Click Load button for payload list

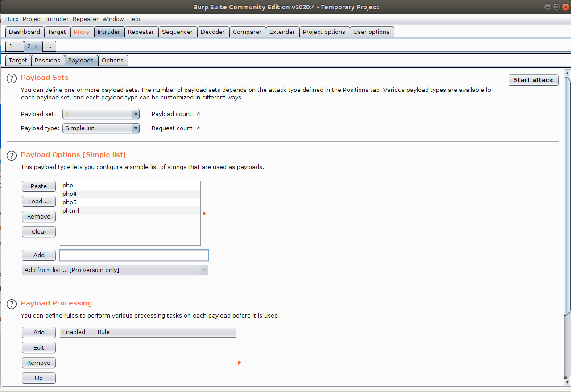click(39, 202)
